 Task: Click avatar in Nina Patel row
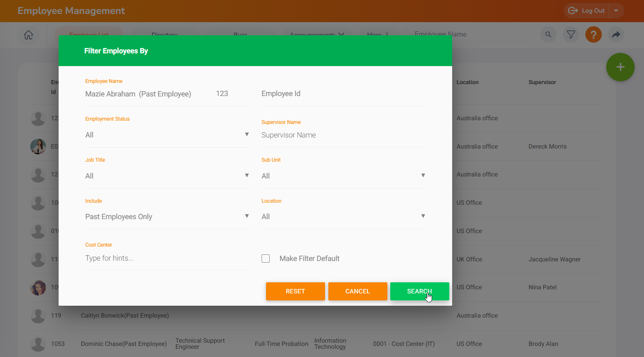pos(38,287)
